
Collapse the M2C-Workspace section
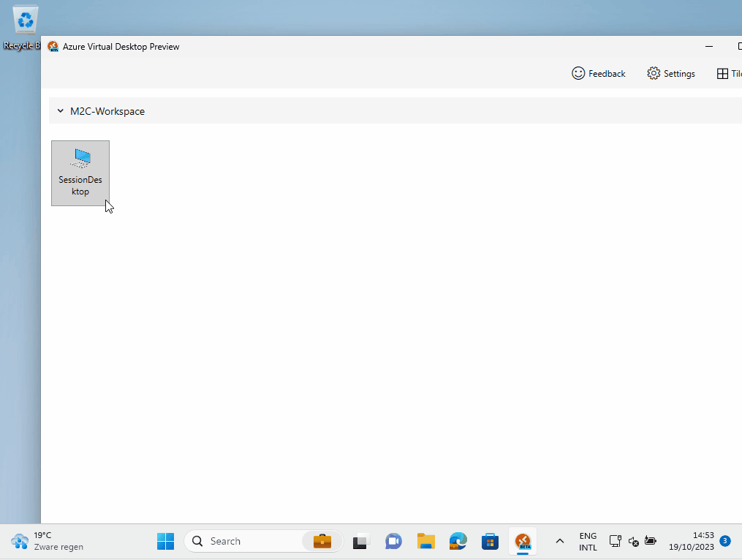[61, 111]
